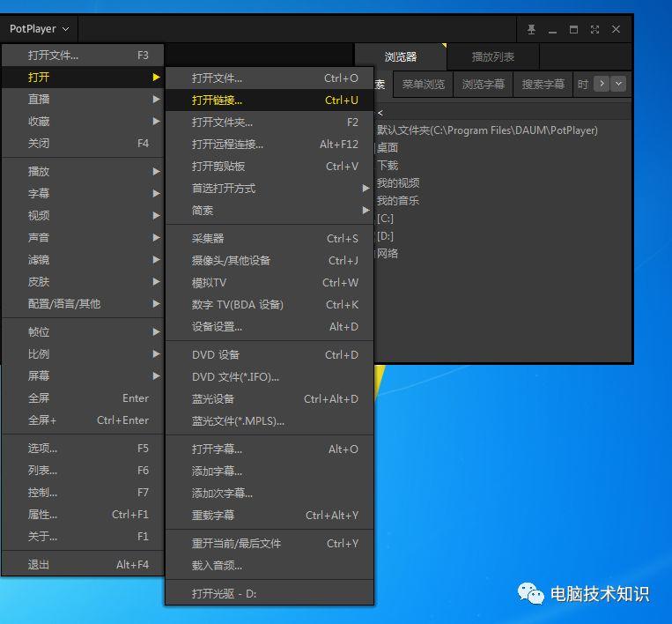Viewport: 672px width, 624px height.
Task: Expand 首选打开方式 submenu
Action: click(270, 189)
